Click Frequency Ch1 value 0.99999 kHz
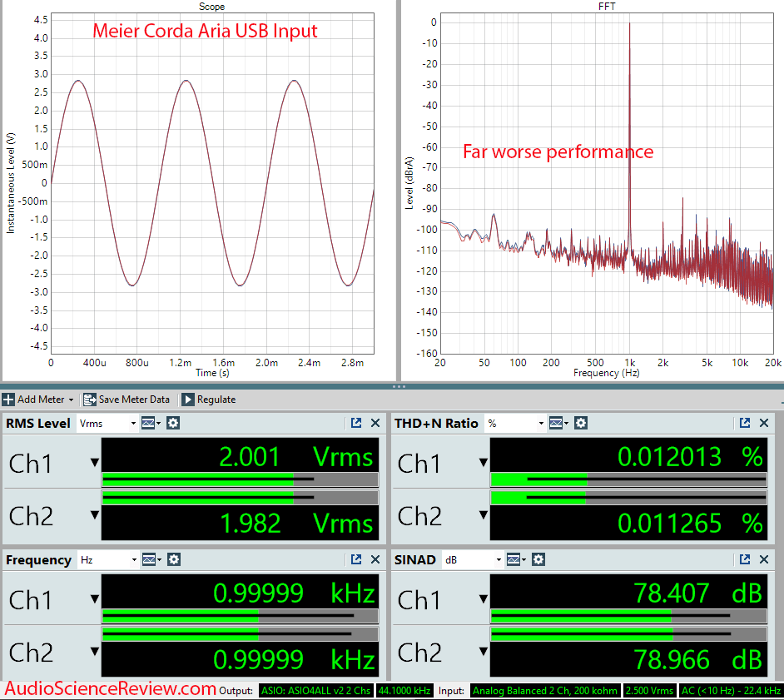Screen dimensions: 784x700 point(294,593)
